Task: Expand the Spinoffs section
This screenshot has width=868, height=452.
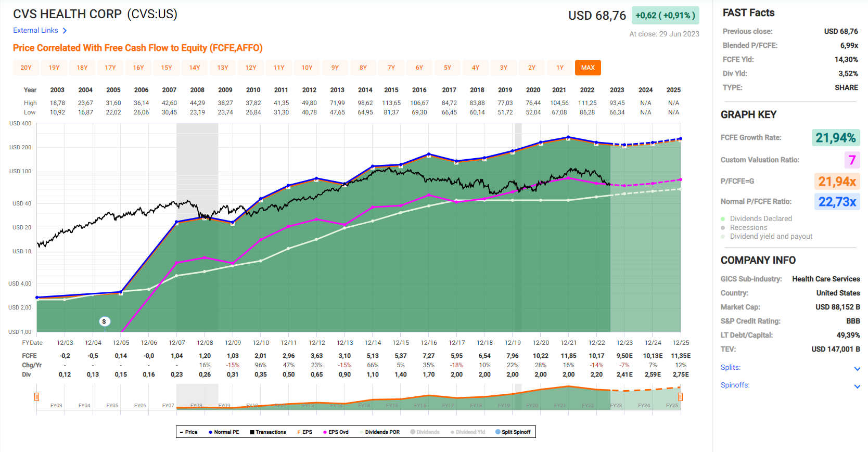Action: pos(857,386)
